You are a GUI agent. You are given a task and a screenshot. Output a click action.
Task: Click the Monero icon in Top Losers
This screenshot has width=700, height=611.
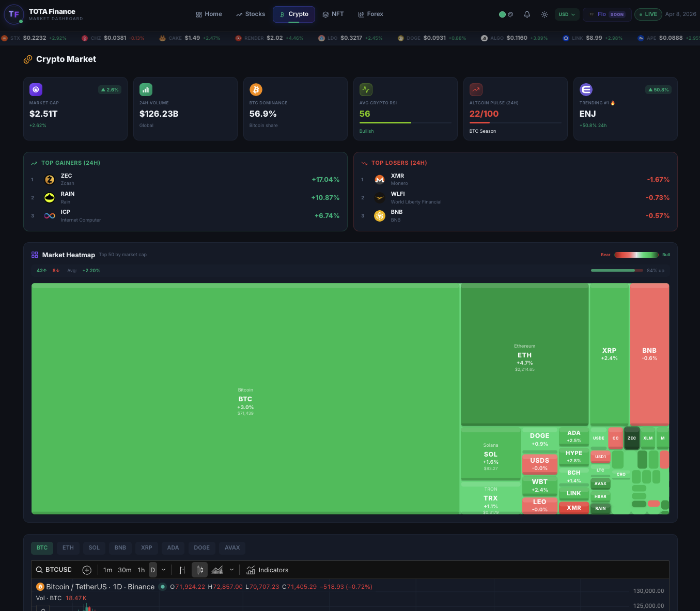pyautogui.click(x=380, y=180)
